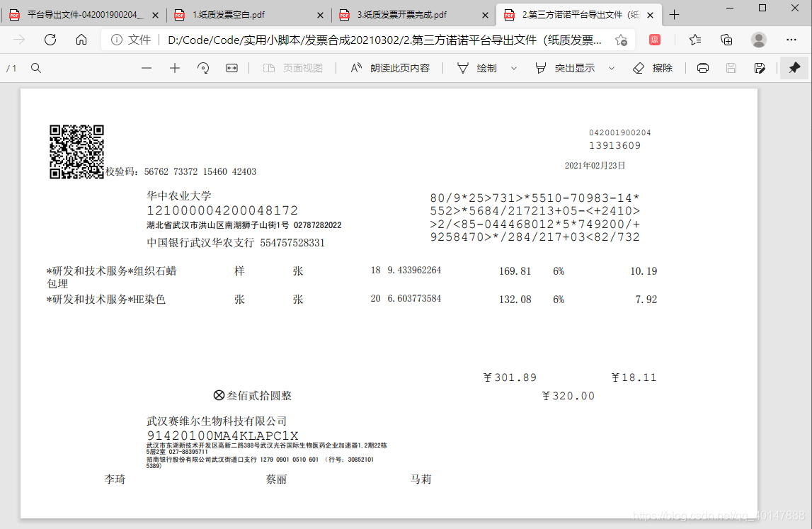Rotate the PDF page

(x=203, y=68)
